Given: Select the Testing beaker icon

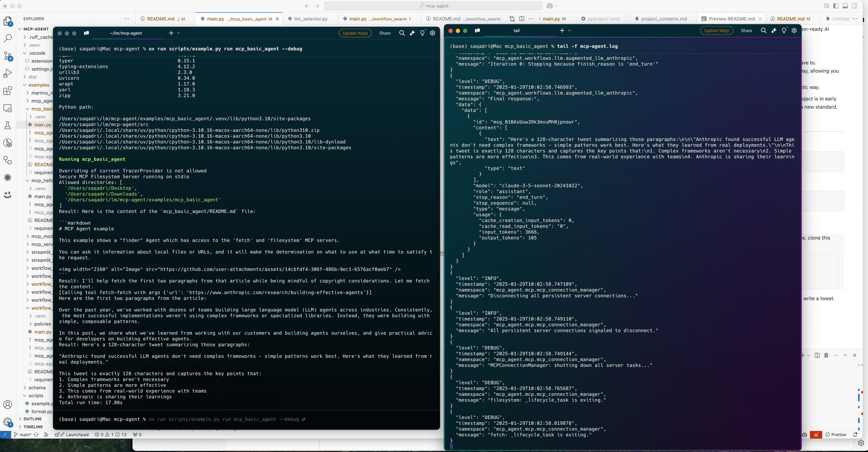Looking at the screenshot, I should click(8, 126).
